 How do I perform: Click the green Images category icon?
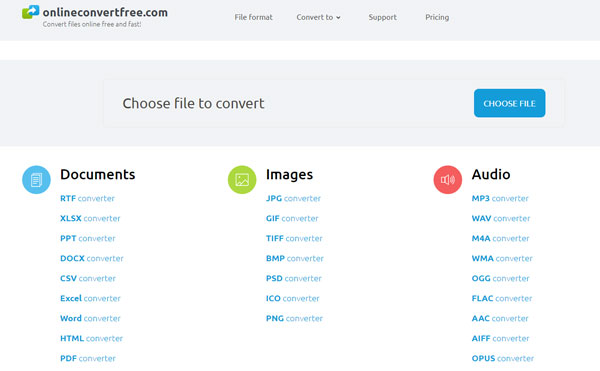[x=242, y=180]
